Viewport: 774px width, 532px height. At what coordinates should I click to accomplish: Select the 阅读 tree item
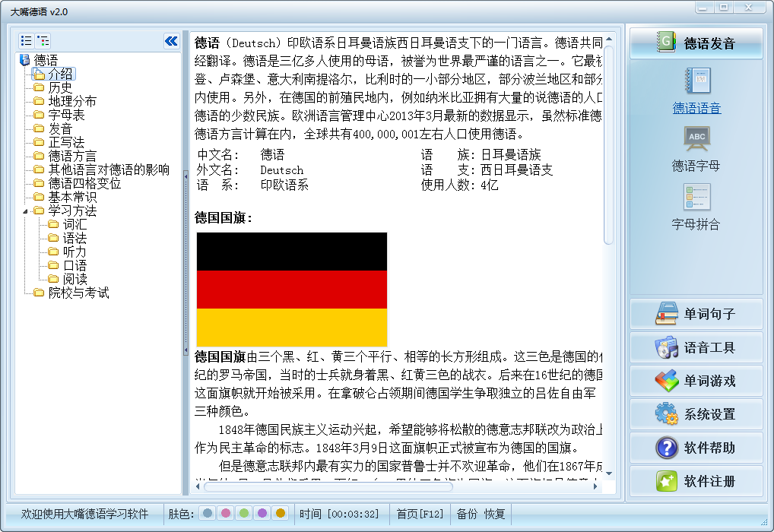pos(75,280)
